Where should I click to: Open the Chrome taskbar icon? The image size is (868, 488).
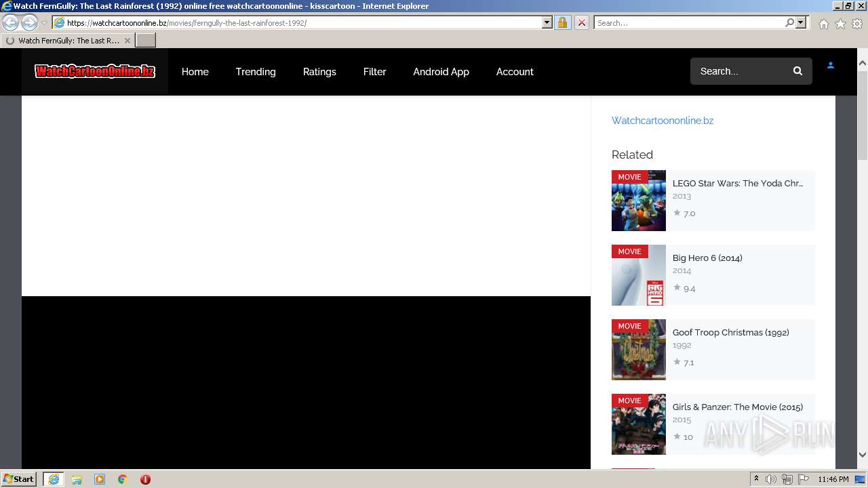[122, 479]
